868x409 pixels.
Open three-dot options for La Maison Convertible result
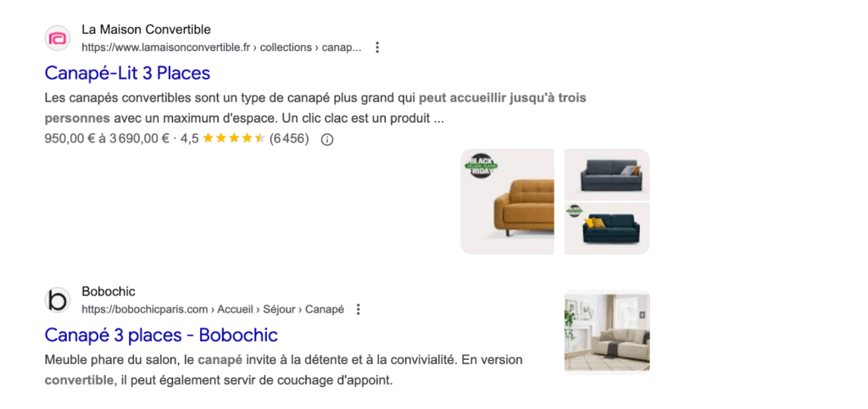(377, 47)
